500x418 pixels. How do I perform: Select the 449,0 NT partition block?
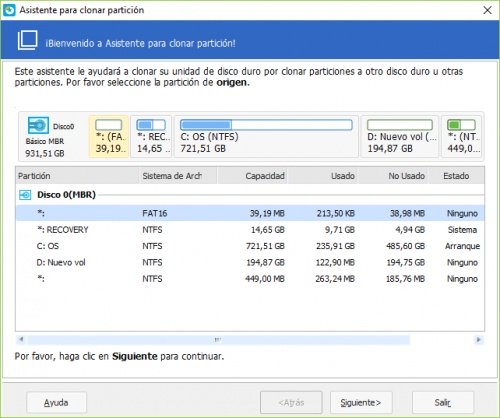[462, 137]
